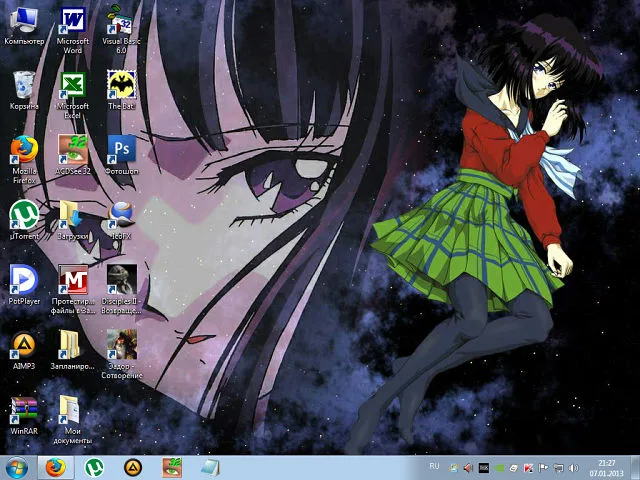Open the volume speaker tray icon
Viewport: 640px width, 480px height.
click(x=573, y=468)
